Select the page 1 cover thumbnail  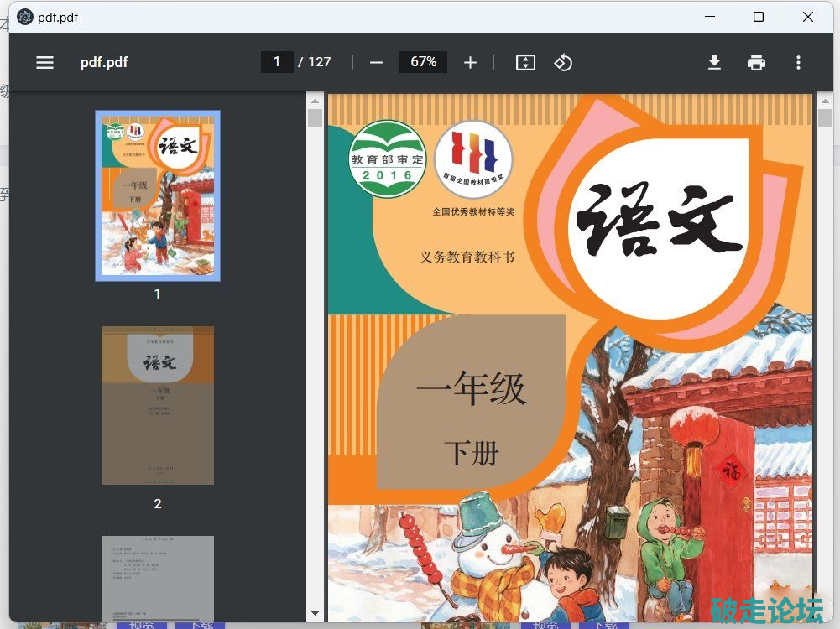158,195
